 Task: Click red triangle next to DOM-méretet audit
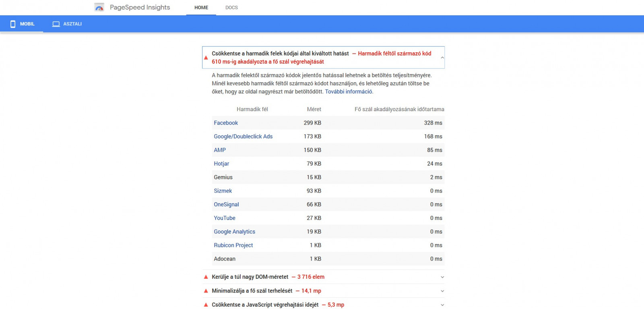point(206,277)
